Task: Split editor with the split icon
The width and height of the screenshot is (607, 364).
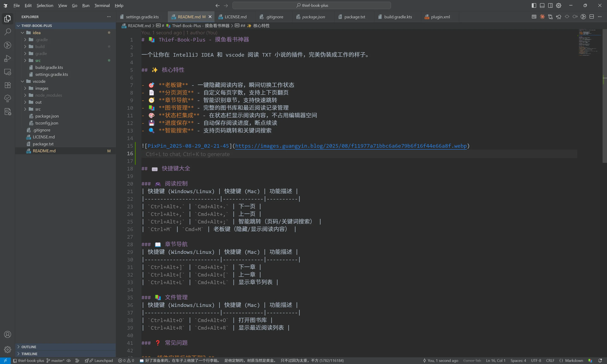Action: click(x=592, y=17)
